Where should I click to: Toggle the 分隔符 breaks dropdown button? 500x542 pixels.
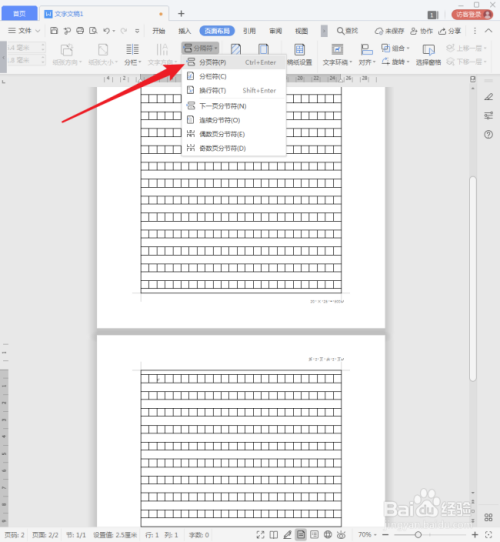click(200, 48)
